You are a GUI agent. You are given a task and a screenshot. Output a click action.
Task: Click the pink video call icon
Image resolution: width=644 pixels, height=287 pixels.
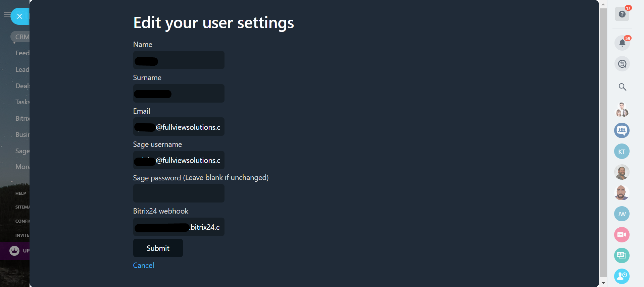(x=622, y=235)
